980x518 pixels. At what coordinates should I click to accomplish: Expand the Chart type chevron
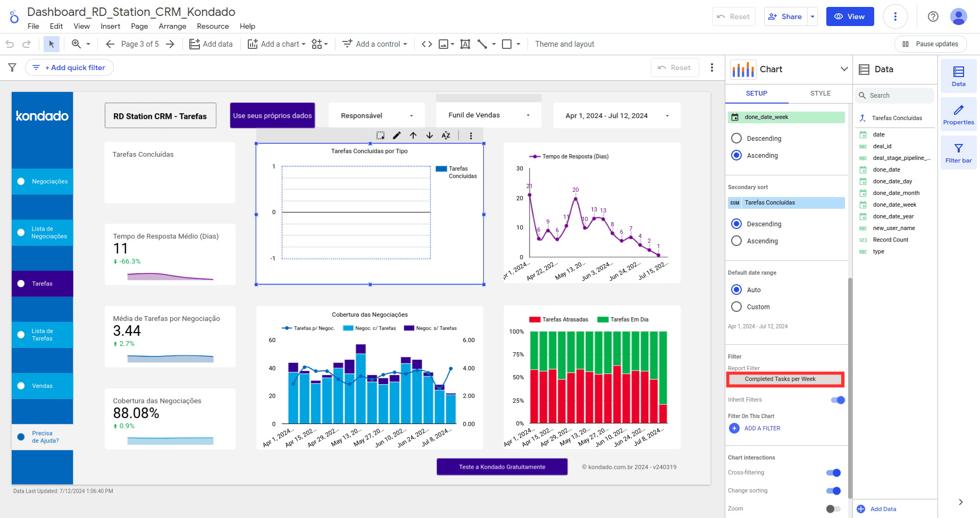pos(844,69)
